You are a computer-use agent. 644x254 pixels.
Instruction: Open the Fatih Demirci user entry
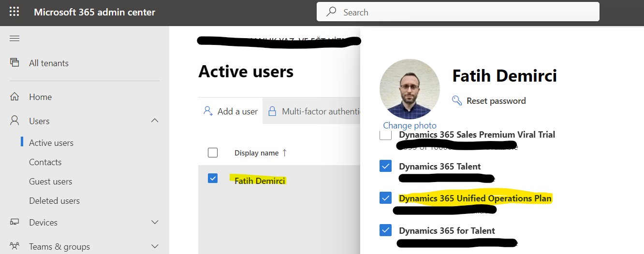pos(260,181)
